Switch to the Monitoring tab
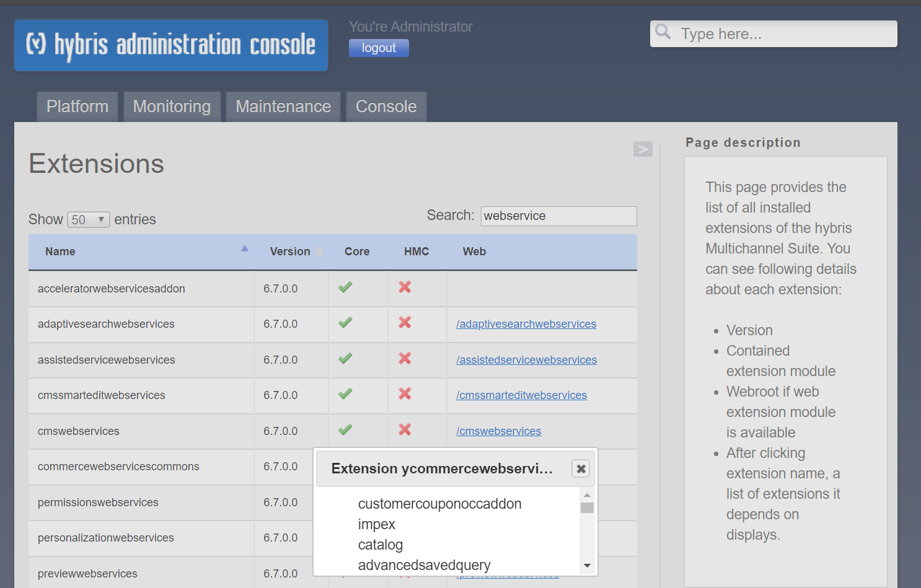The height and width of the screenshot is (588, 921). click(172, 107)
